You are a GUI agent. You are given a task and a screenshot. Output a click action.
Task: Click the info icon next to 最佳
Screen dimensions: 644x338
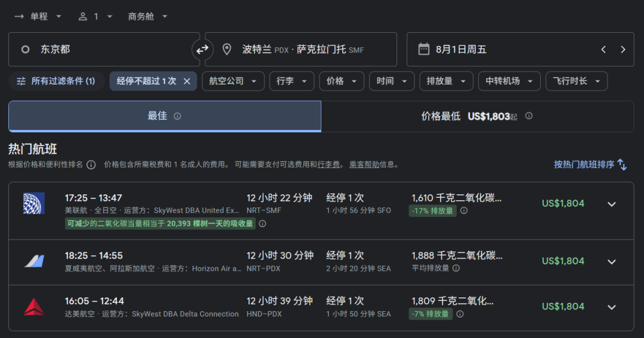click(x=177, y=116)
